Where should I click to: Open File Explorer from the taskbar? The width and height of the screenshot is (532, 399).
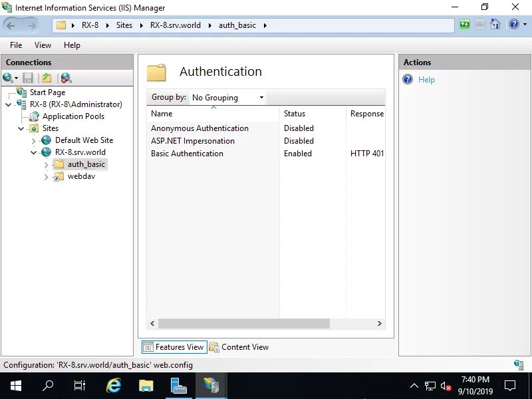click(x=146, y=386)
